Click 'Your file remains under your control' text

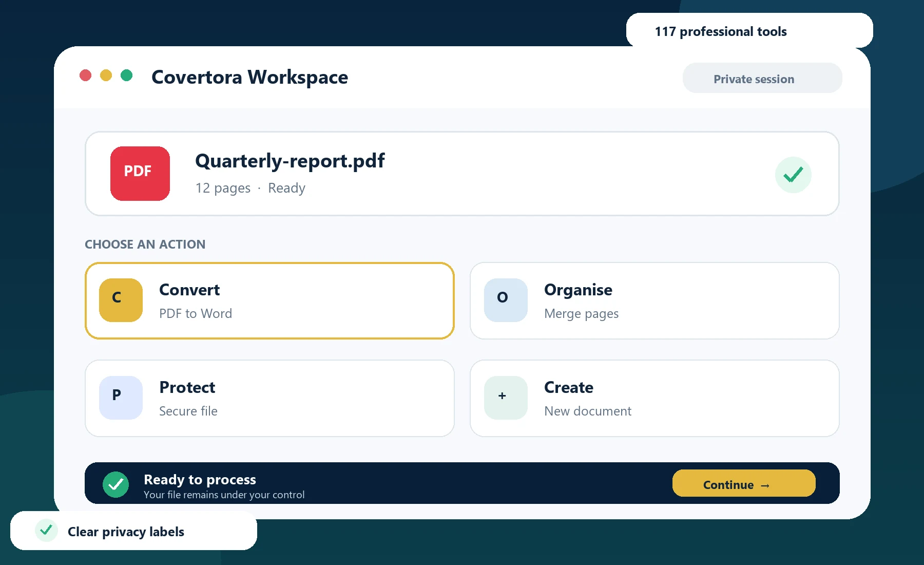(224, 495)
